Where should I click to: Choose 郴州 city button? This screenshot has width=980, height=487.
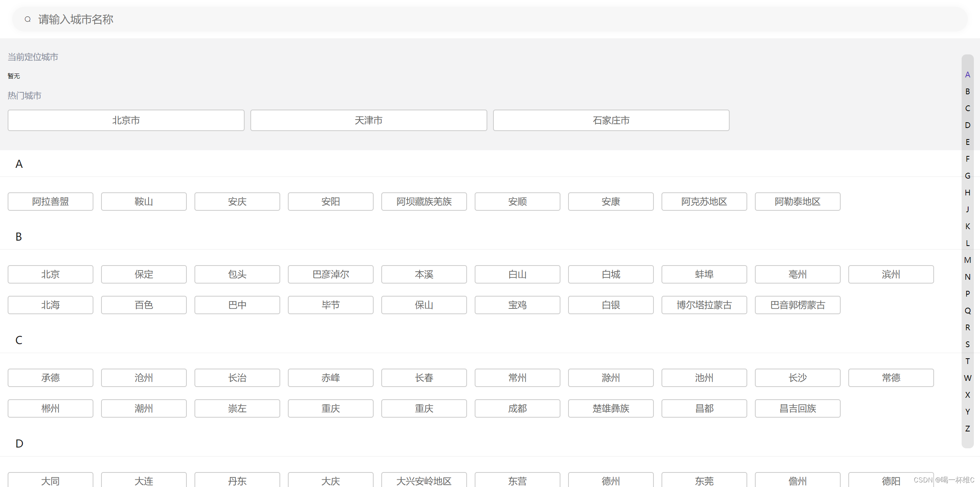coord(51,408)
